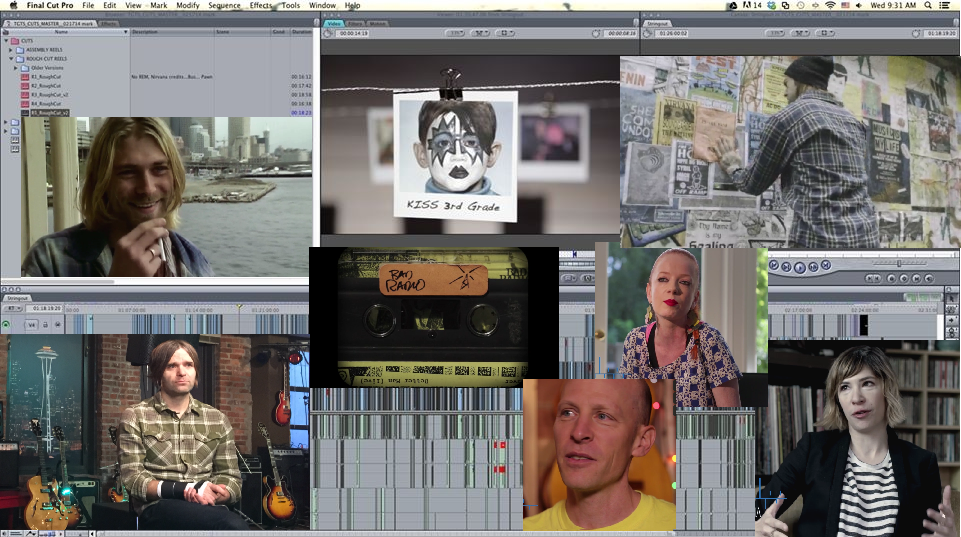Open the Viewer zoom percentage dropdown
Screen dimensions: 961x537
click(456, 33)
